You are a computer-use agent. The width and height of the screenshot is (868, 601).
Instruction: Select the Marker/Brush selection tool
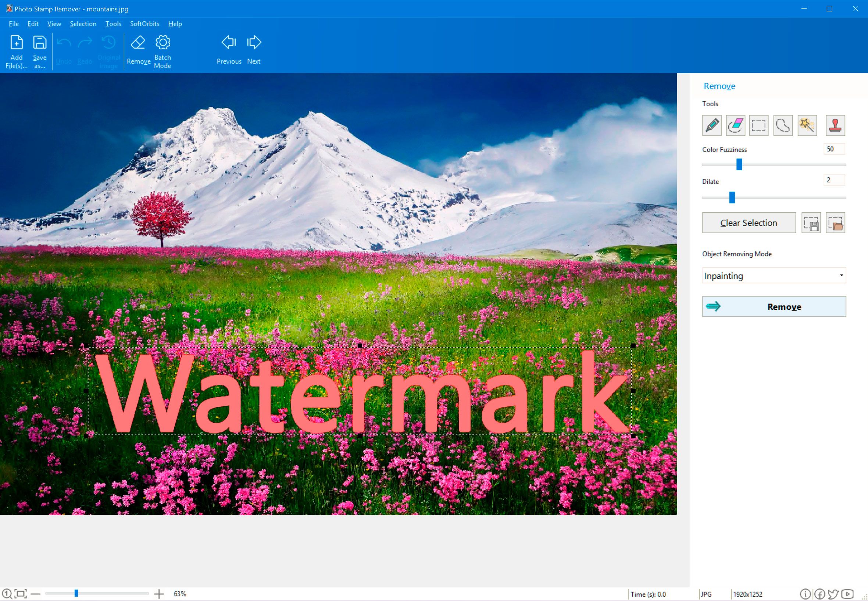coord(711,125)
